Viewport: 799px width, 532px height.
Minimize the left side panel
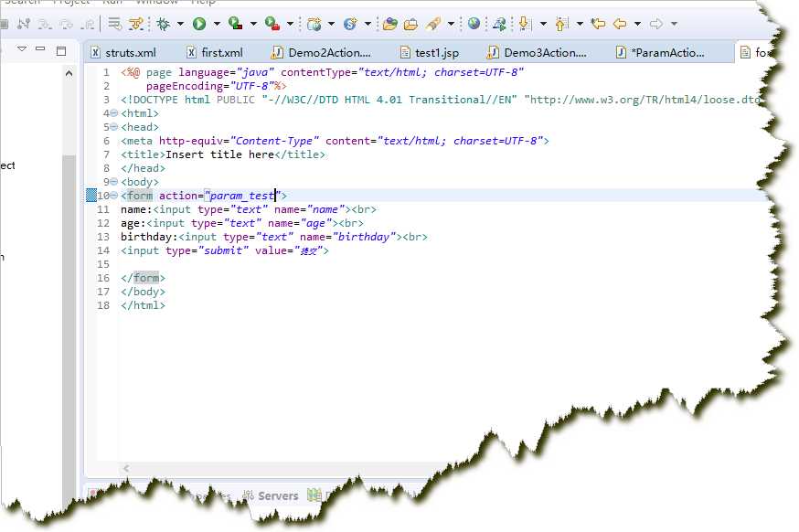point(41,49)
